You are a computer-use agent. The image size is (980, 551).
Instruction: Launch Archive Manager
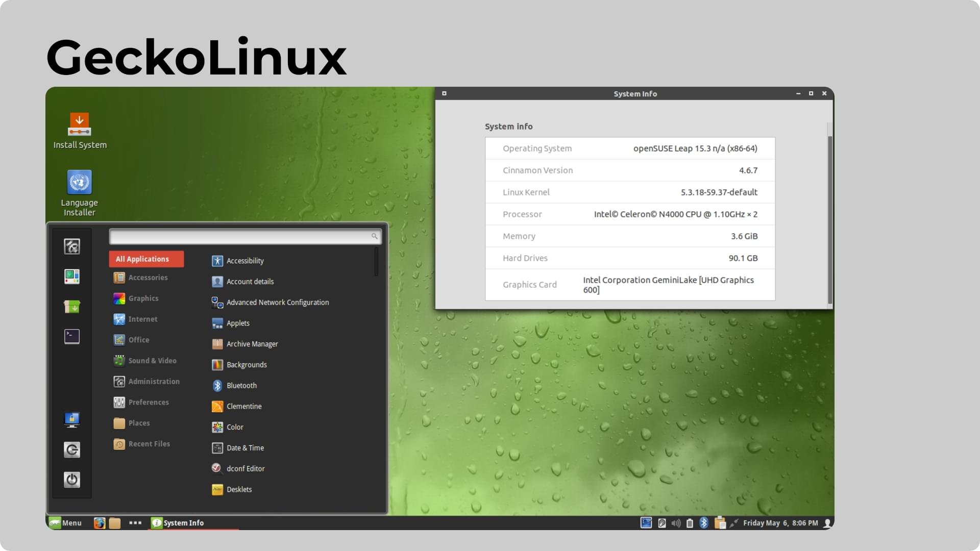point(245,344)
